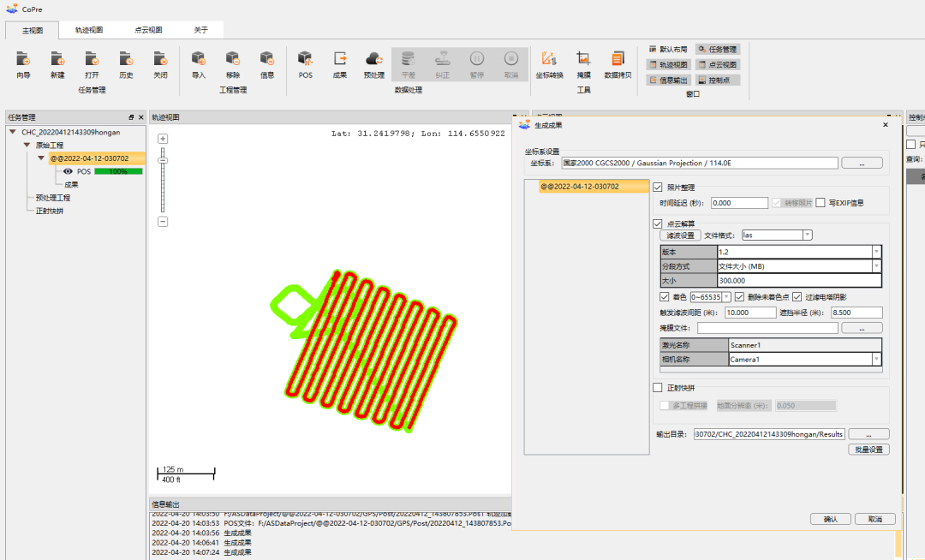
Task: Click the 数据拷贝 data copy icon
Action: [x=618, y=60]
